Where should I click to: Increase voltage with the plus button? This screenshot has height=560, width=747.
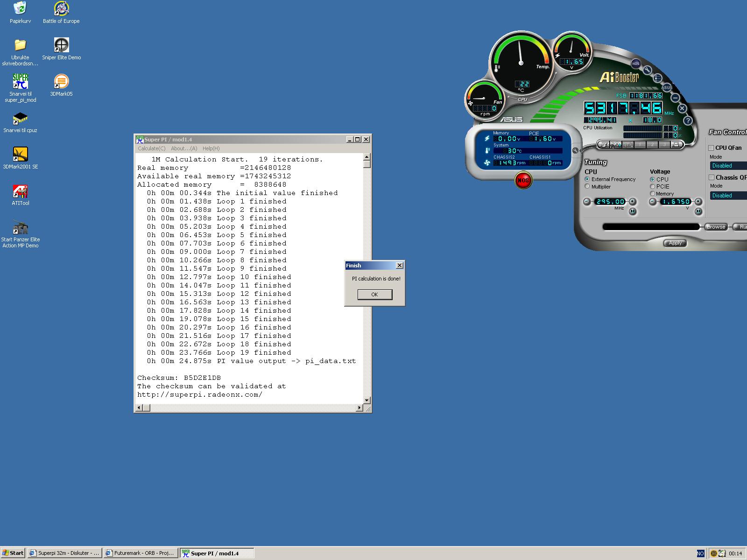[698, 202]
